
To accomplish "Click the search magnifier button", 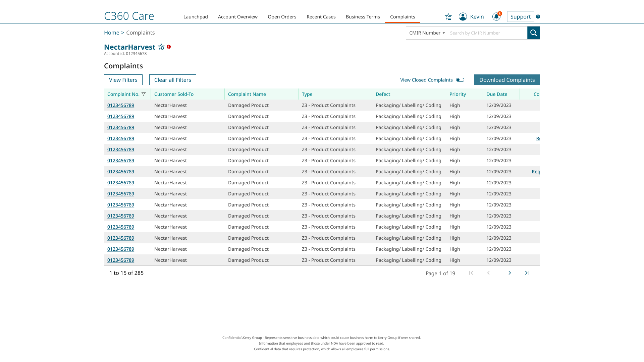I will 533,33.
